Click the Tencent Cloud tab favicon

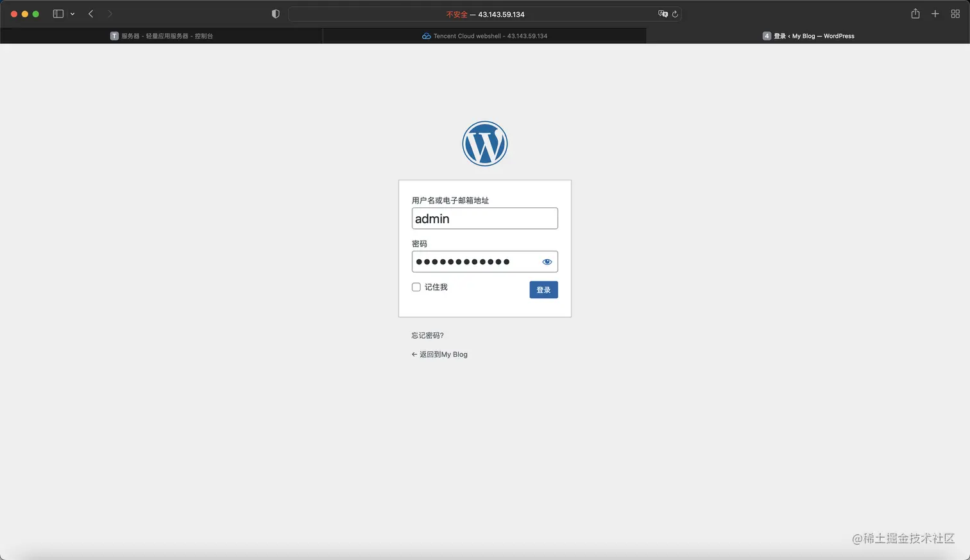(x=426, y=36)
